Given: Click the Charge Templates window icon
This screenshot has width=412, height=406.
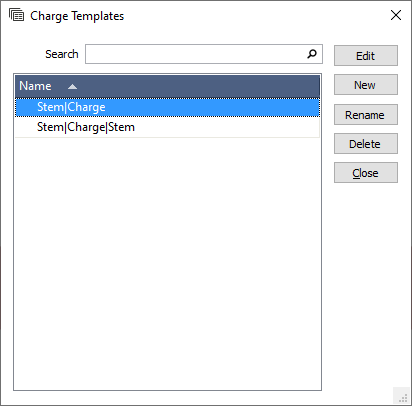Looking at the screenshot, I should (x=16, y=15).
